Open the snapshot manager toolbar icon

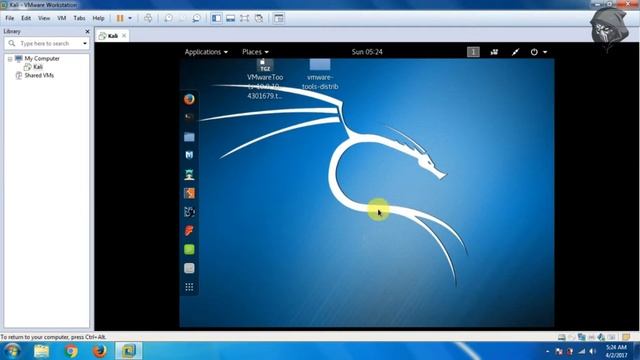coord(196,18)
